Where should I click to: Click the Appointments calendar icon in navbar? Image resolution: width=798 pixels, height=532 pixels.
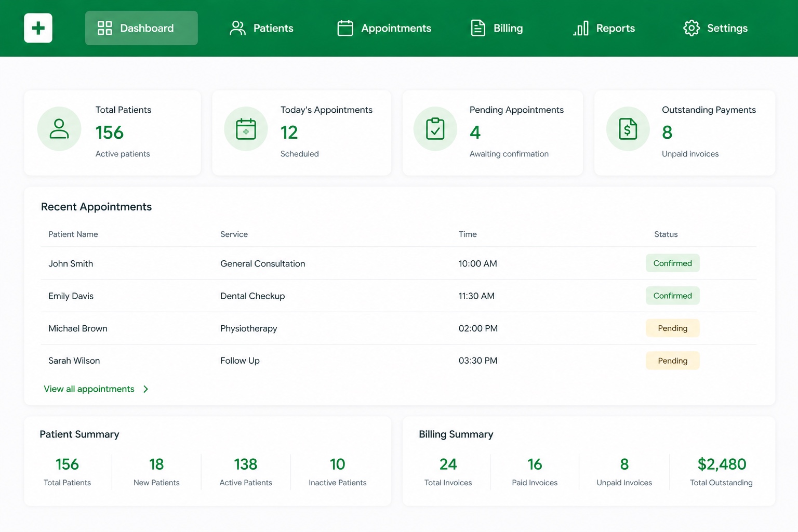(345, 28)
